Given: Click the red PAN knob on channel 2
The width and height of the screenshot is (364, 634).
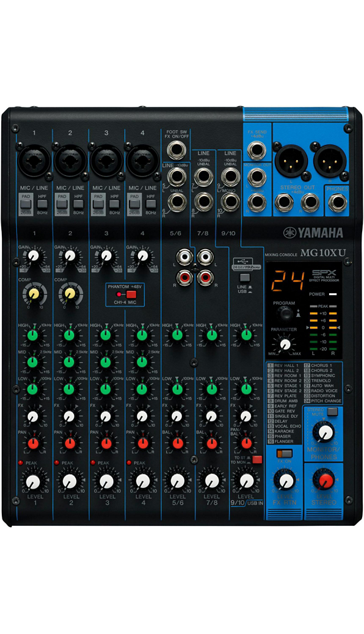Looking at the screenshot, I should tap(70, 443).
